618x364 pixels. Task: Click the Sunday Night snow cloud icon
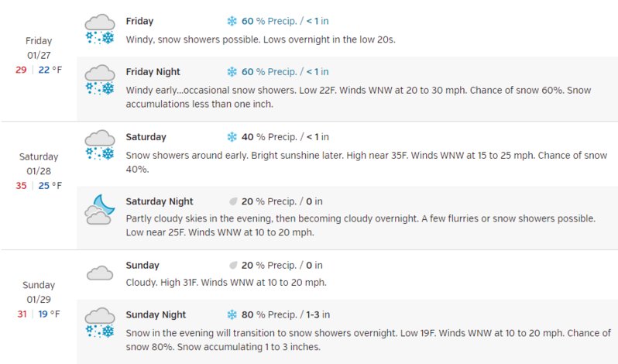100,322
